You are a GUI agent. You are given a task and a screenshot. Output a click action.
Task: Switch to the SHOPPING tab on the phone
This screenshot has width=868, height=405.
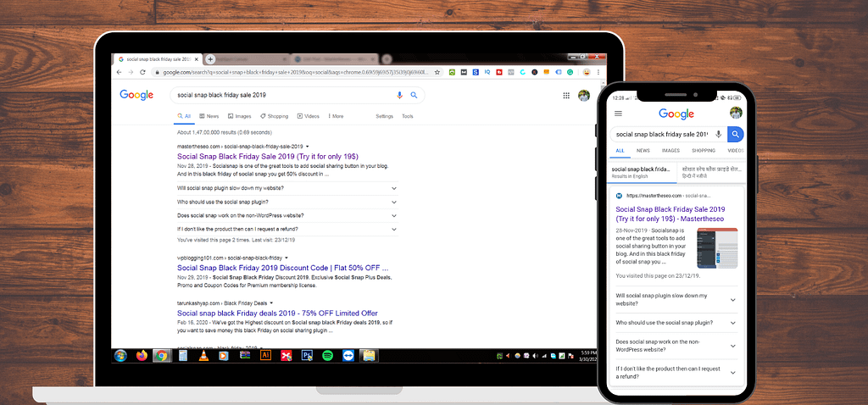click(703, 151)
